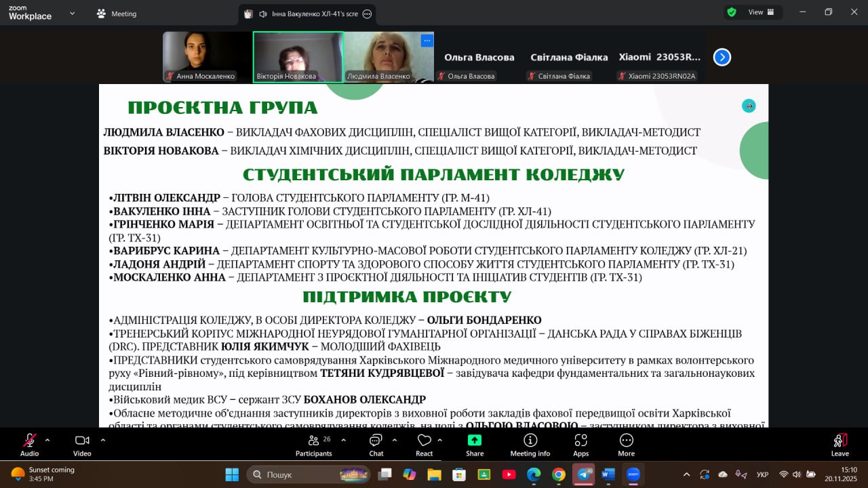Viewport: 868px width, 488px height.
Task: Expand the Zoom Workplace dropdown arrow
Action: tap(72, 14)
